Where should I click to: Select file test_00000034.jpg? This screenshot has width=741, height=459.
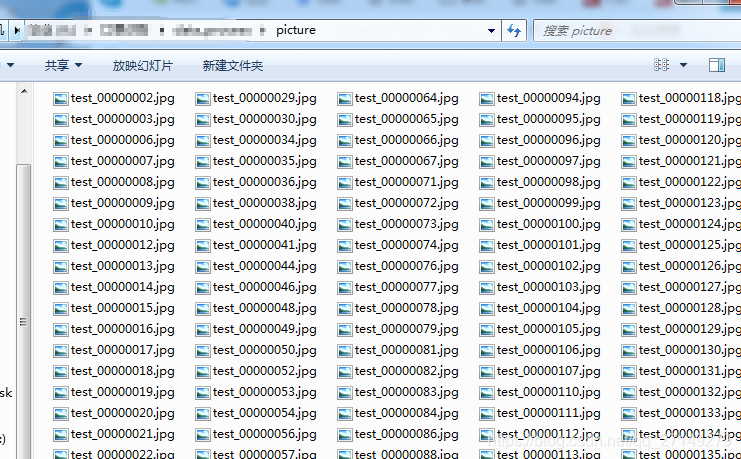coord(256,140)
